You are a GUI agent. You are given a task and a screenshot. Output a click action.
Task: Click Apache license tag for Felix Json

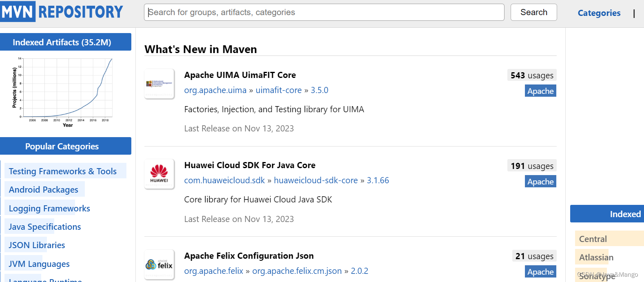point(540,271)
